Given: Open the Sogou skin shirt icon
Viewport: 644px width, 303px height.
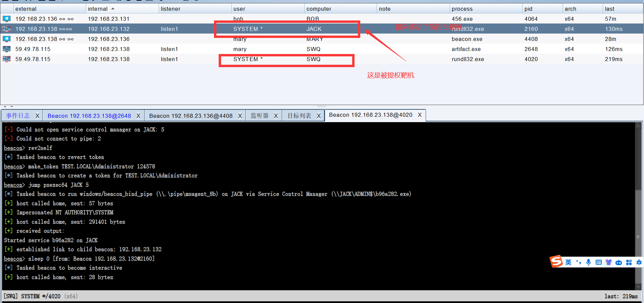Looking at the screenshot, I should click(x=608, y=262).
